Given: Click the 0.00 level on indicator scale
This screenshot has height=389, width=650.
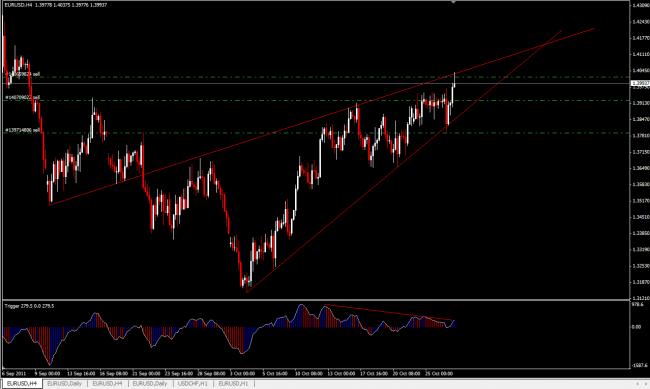Looking at the screenshot, I should tap(636, 327).
